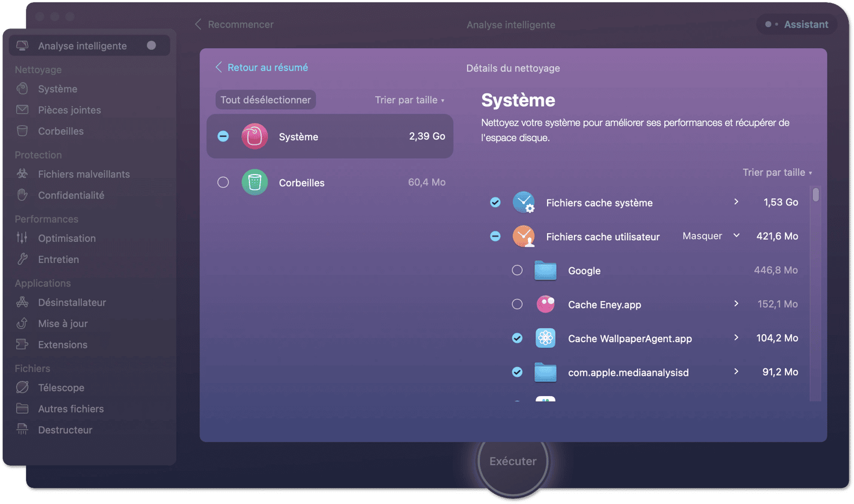This screenshot has width=854, height=504.
Task: Click the Analyse intelligente monitor icon
Action: 23,45
